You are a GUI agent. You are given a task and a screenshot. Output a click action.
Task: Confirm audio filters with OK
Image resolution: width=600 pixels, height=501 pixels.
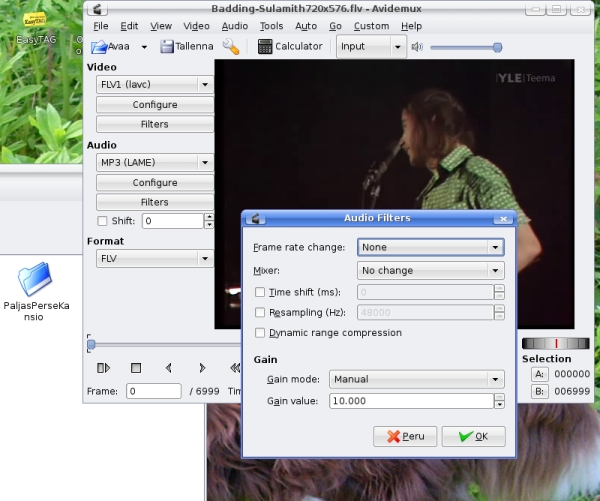[x=474, y=436]
